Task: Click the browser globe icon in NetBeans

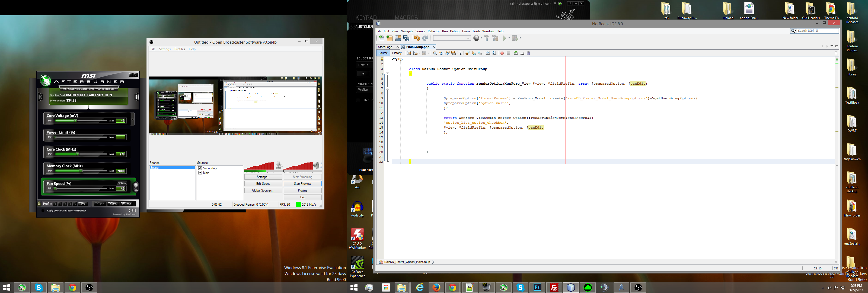Action: point(476,38)
